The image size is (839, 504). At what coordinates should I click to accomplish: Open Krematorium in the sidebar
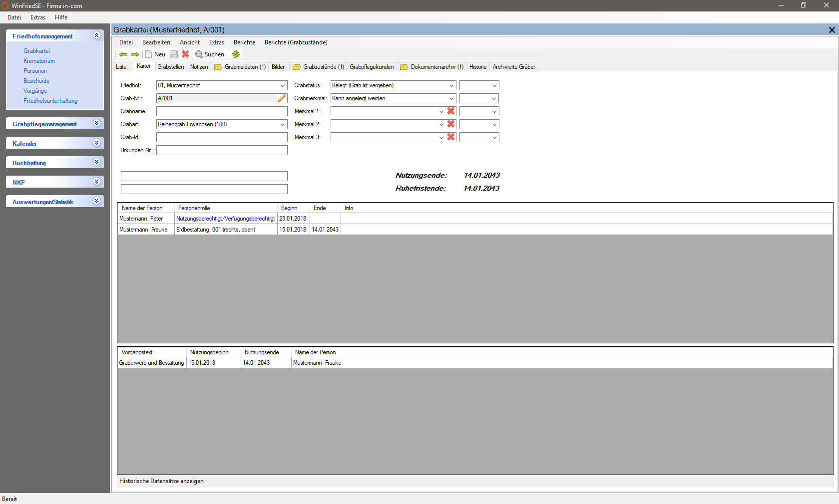tap(39, 61)
